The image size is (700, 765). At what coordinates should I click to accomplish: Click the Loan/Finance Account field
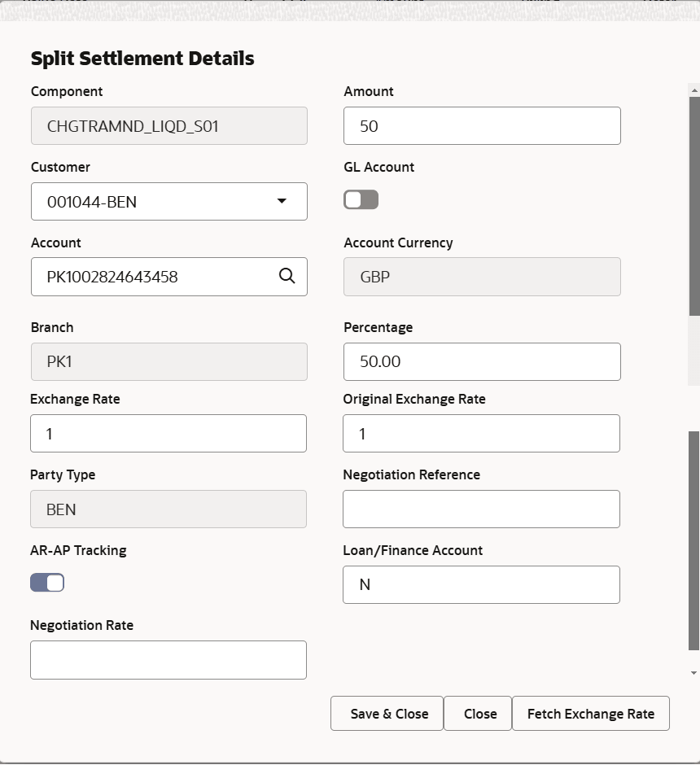[481, 584]
